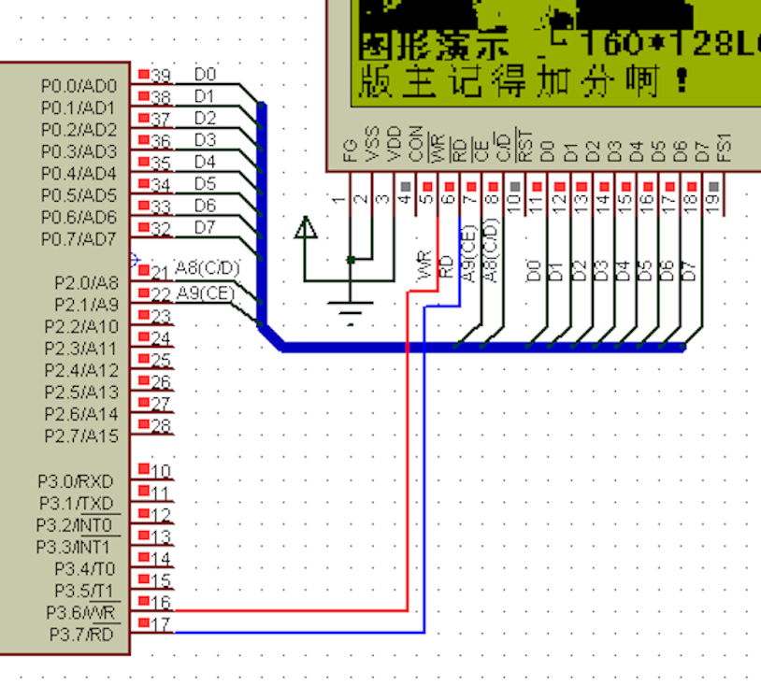Viewport: 761px width, 700px height.
Task: Click the A9(CE) label beside pin 22
Action: coord(204,291)
